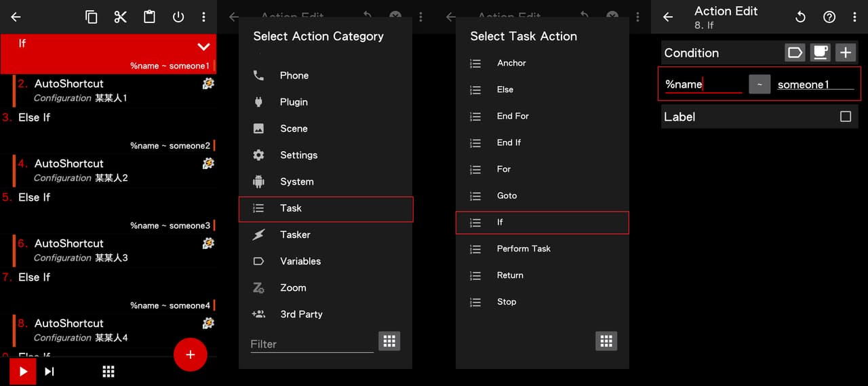Click the power toggle icon in toolbar

point(178,17)
